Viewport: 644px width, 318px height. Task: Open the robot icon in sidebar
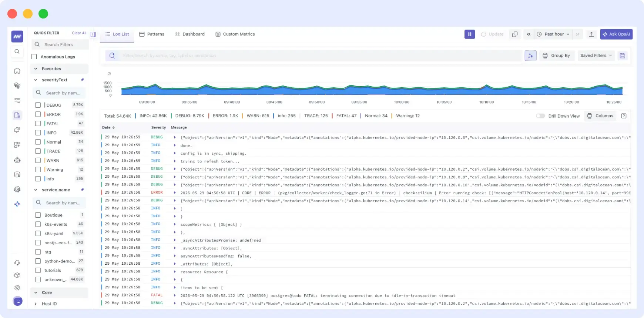[17, 160]
